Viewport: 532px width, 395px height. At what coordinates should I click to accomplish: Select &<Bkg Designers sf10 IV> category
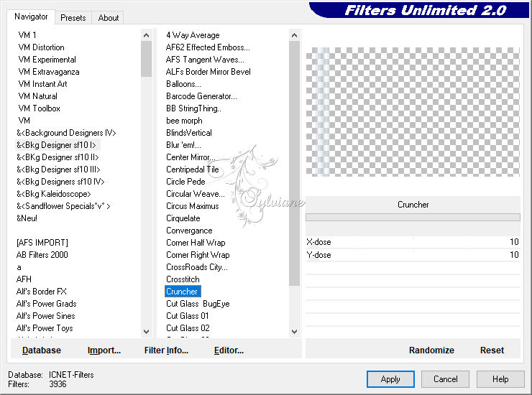point(60,182)
